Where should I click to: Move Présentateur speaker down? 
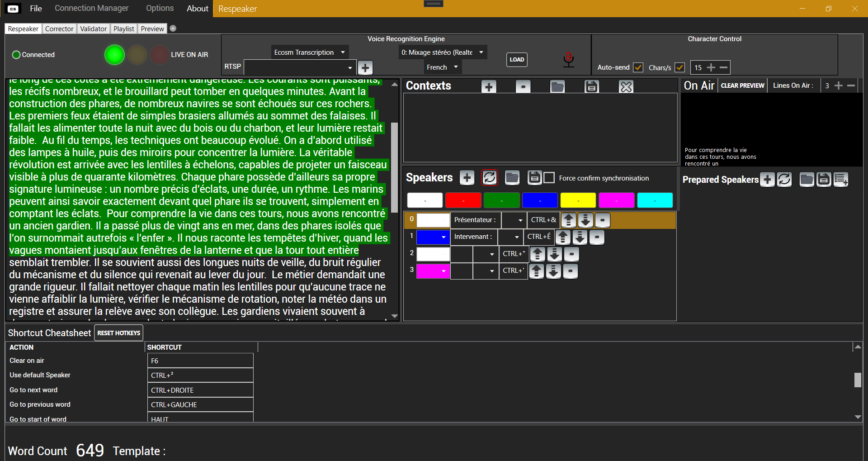pyautogui.click(x=585, y=220)
